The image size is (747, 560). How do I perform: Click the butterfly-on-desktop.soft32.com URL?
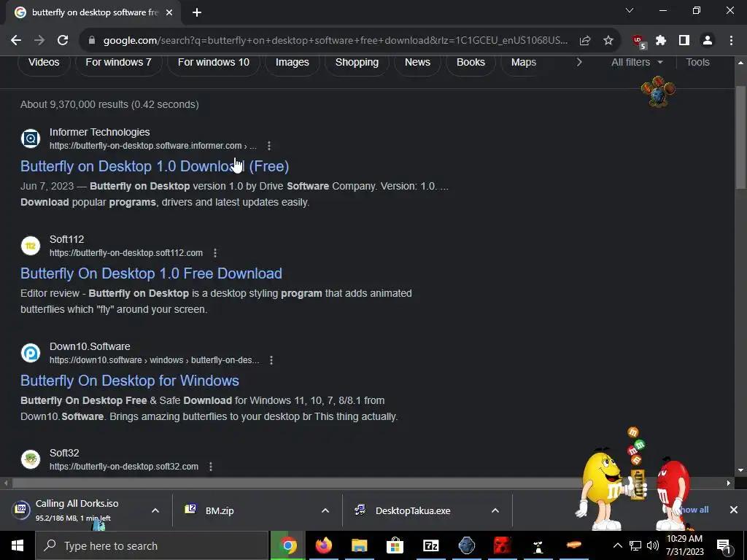pyautogui.click(x=124, y=467)
